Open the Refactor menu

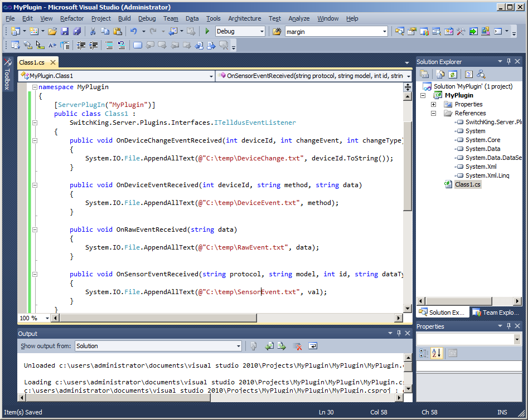(72, 18)
